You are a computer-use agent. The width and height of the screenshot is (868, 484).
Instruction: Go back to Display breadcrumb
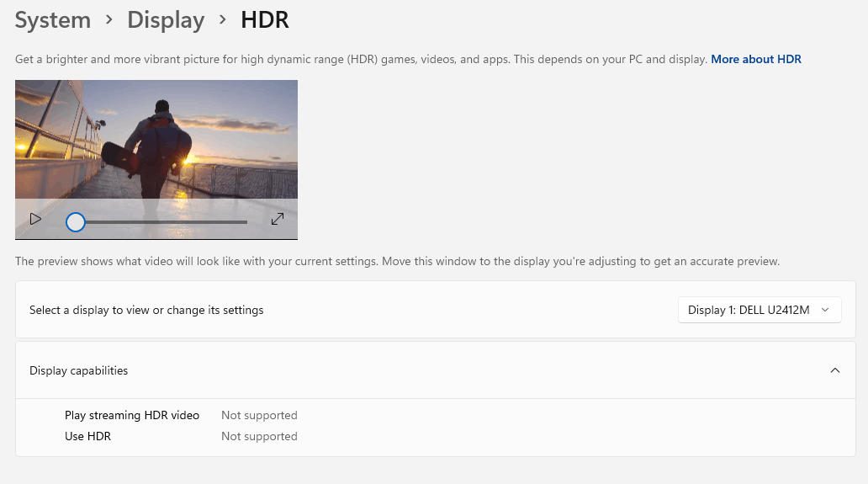(x=166, y=20)
